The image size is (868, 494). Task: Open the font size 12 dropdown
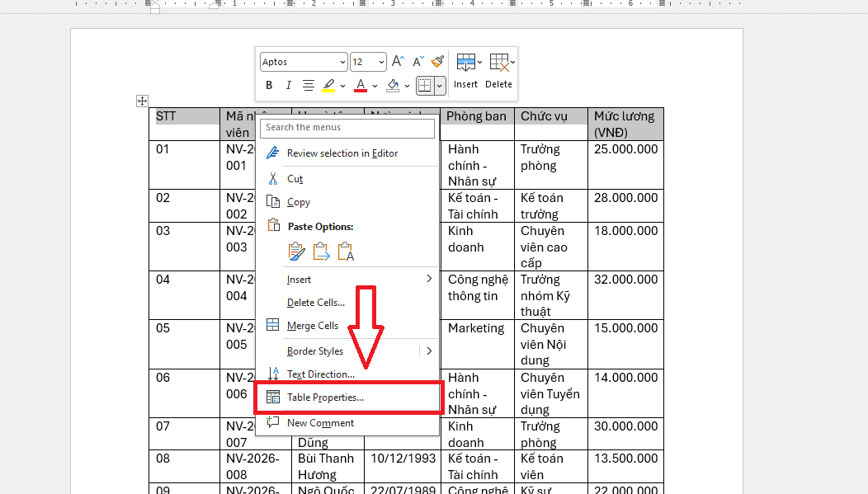pyautogui.click(x=381, y=62)
